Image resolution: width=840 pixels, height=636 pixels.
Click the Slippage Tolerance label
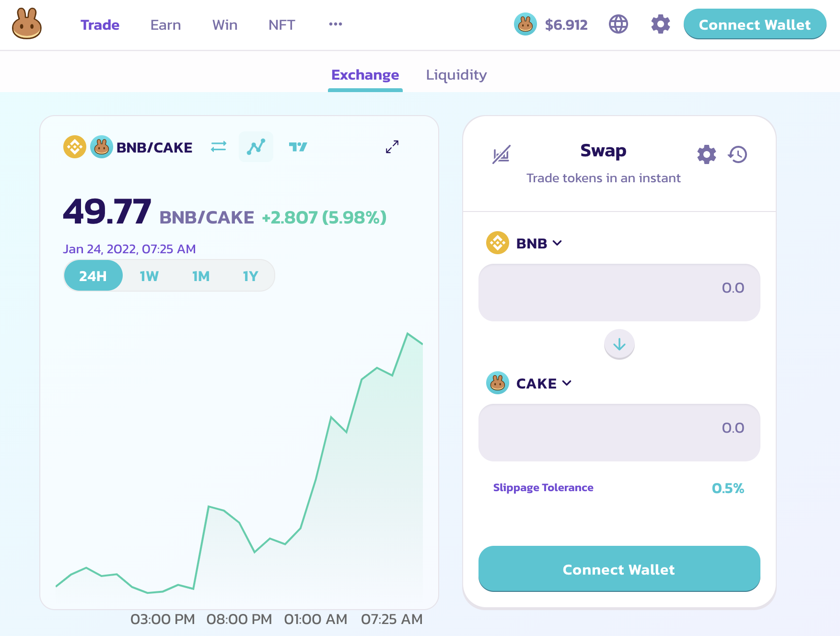pyautogui.click(x=543, y=487)
